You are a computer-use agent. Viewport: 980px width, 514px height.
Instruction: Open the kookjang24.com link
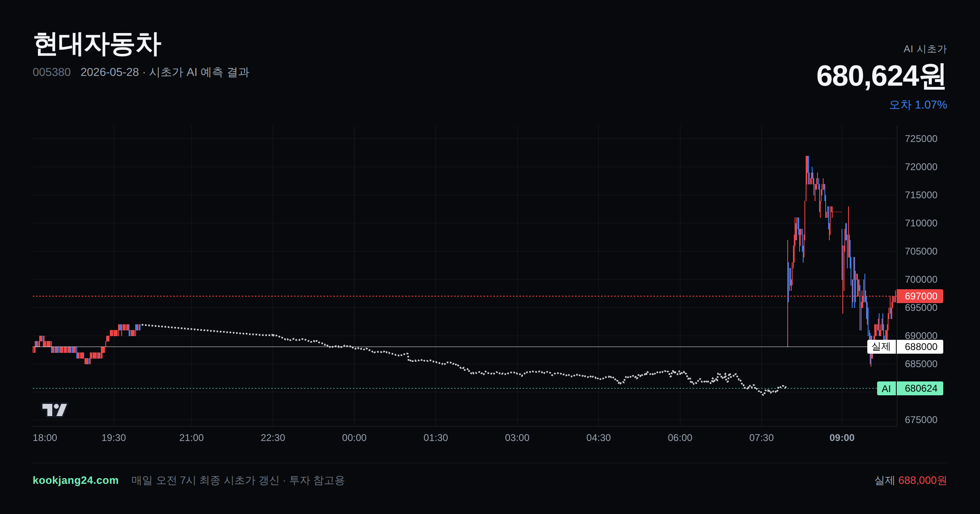click(76, 480)
